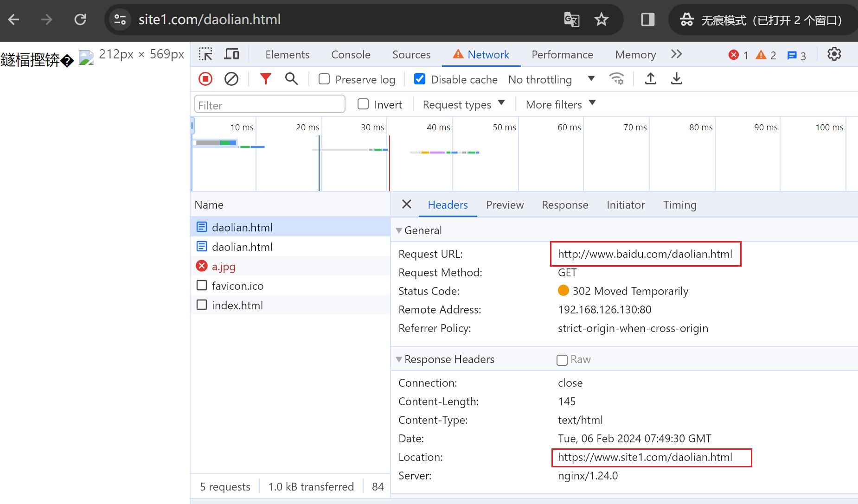Click the Name column header

(290, 205)
